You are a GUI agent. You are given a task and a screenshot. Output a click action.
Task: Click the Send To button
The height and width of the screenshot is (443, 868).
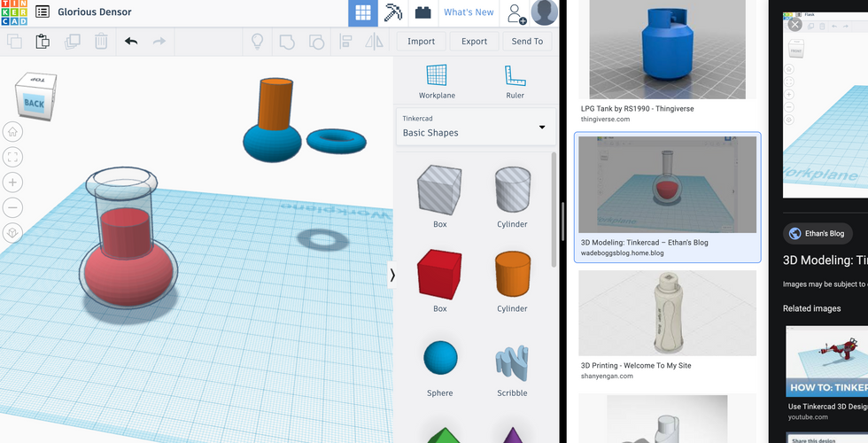pos(527,42)
